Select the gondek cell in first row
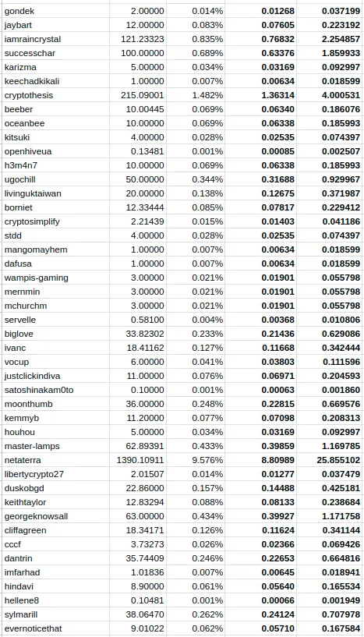 click(55, 12)
